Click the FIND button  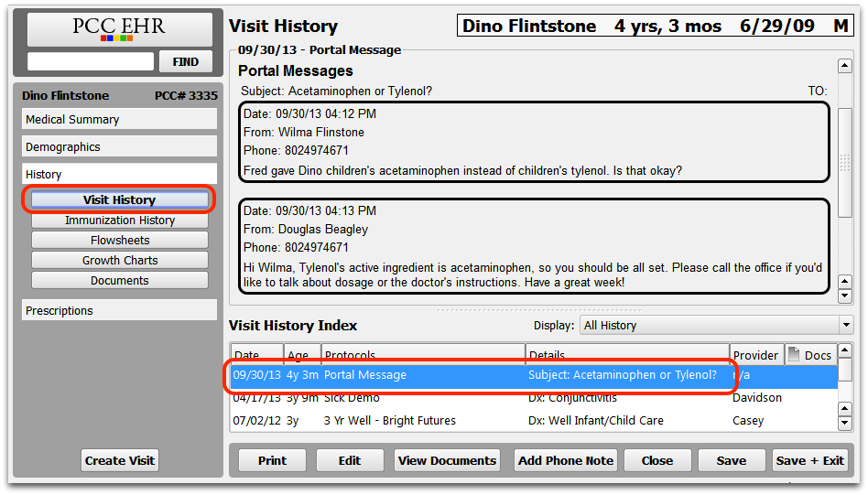(186, 62)
